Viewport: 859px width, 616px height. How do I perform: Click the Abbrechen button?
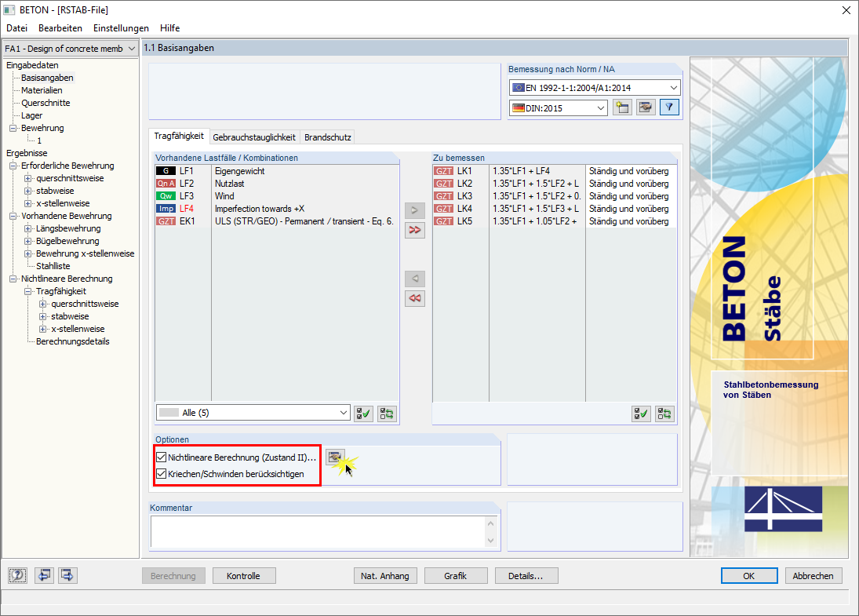tap(813, 576)
